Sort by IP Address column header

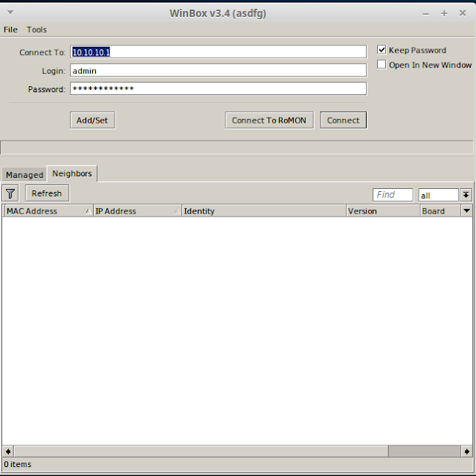tap(137, 211)
